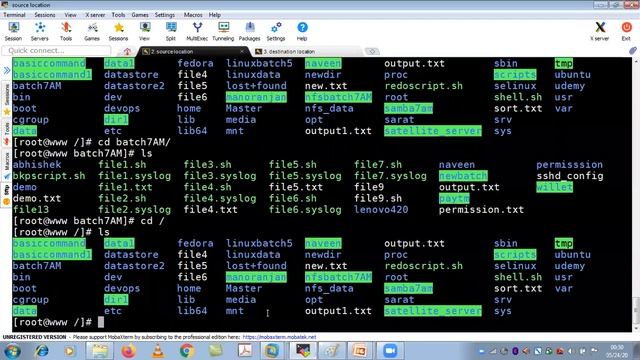Click the Exit power icon
Image resolution: width=640 pixels, height=360 pixels.
click(x=626, y=31)
